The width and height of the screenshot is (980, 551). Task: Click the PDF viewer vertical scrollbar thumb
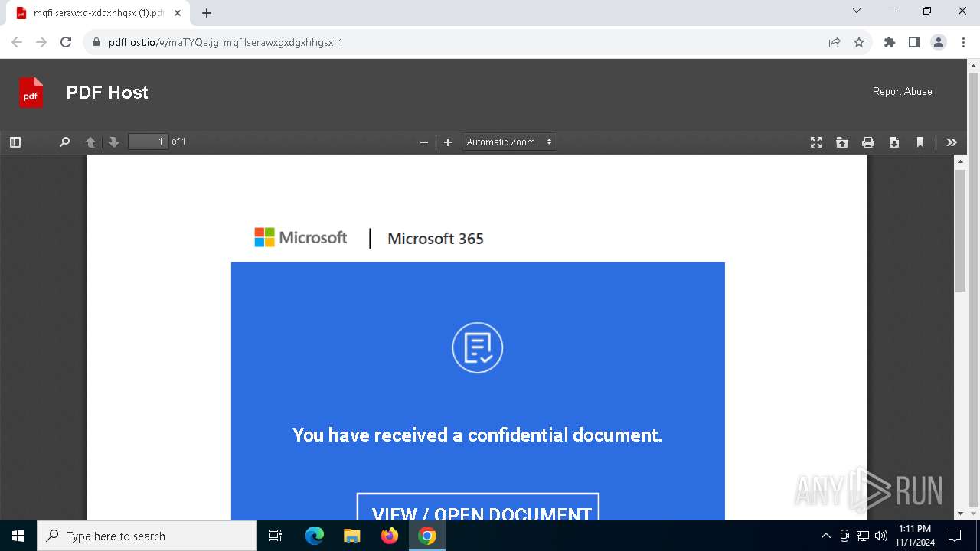[961, 230]
